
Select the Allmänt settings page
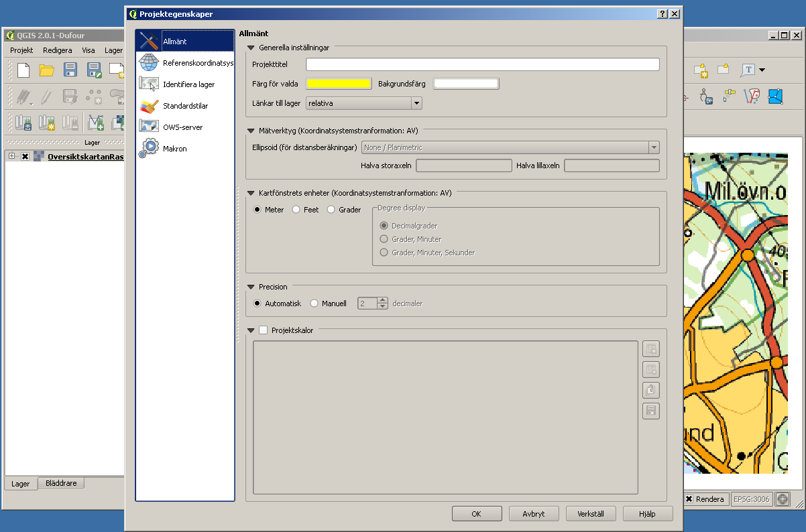(185, 42)
